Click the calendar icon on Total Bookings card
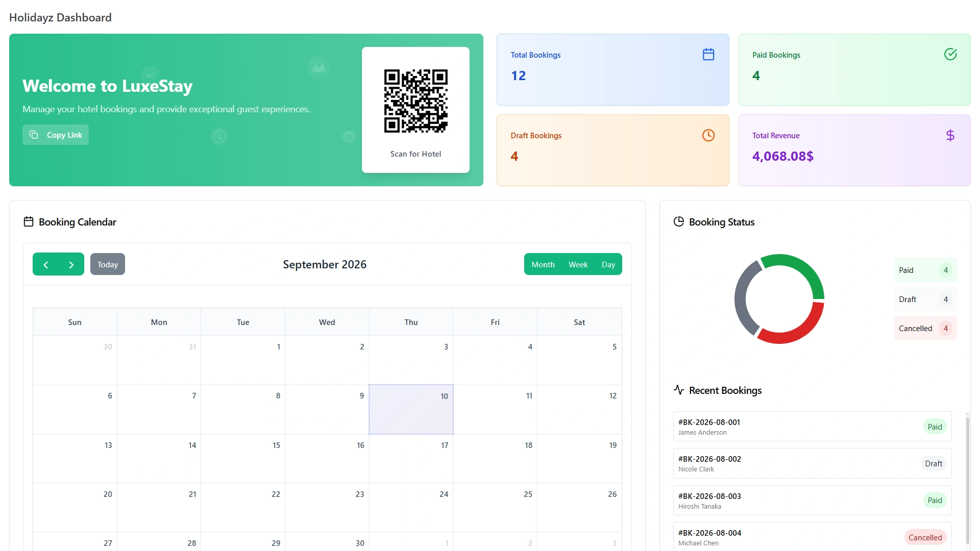Viewport: 980px width, 551px height. click(x=708, y=54)
